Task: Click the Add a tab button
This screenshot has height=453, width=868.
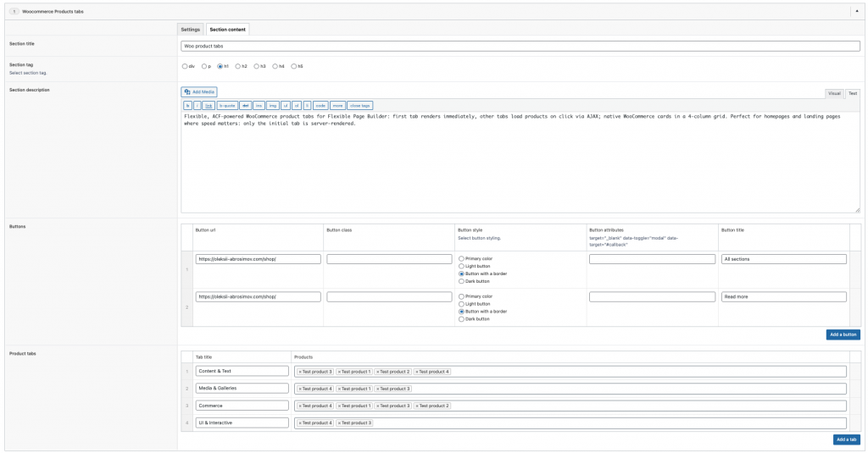Action: coord(847,439)
